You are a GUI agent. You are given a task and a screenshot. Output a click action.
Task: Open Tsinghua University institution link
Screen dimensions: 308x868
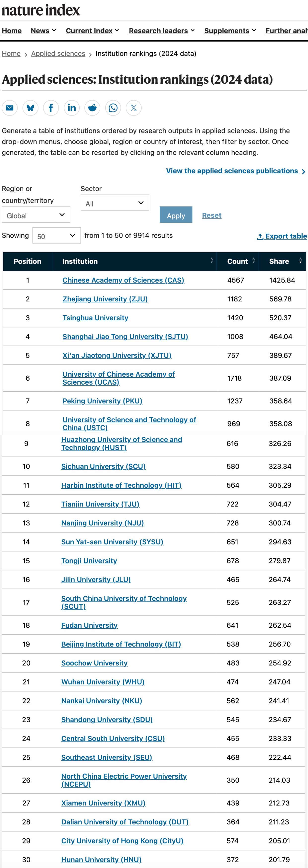(x=95, y=318)
